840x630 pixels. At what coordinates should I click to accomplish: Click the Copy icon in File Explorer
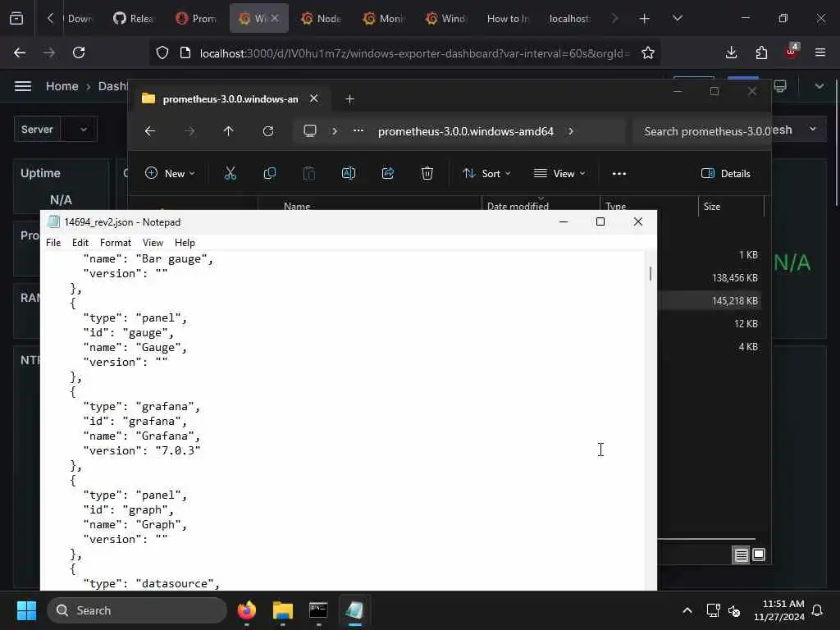click(x=269, y=173)
